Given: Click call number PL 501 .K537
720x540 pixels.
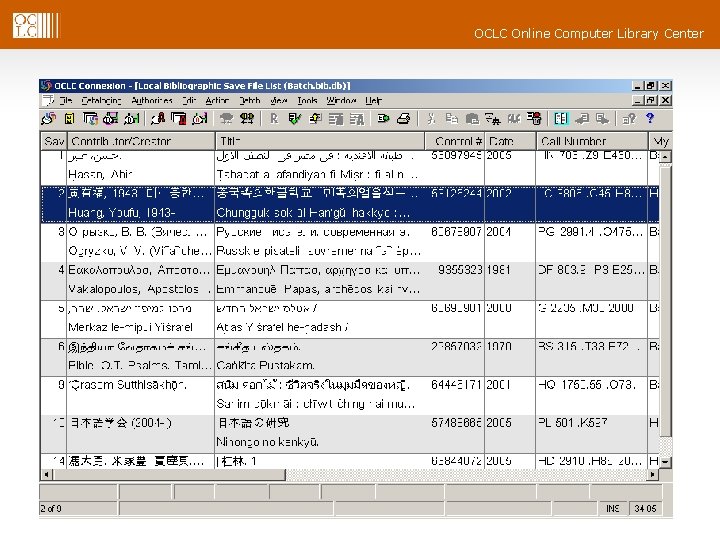Looking at the screenshot, I should [x=573, y=422].
